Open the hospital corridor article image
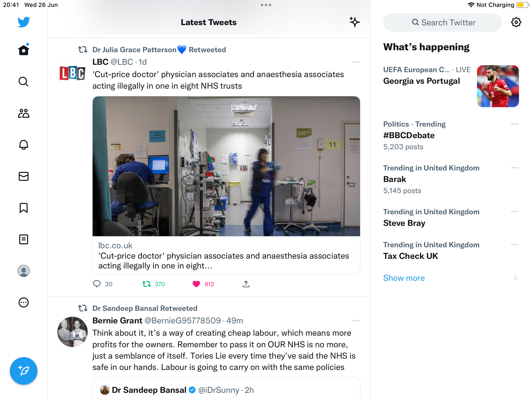The image size is (532, 399). (x=226, y=166)
